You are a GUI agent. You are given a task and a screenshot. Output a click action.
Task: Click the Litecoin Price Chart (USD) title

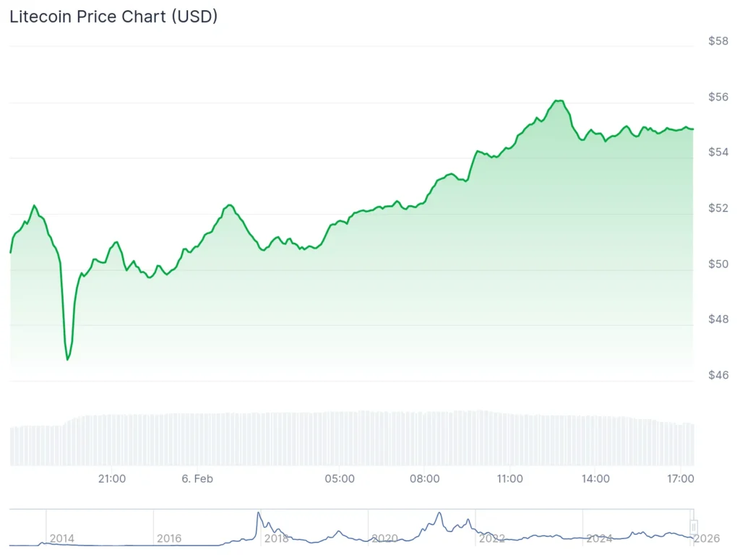click(113, 17)
